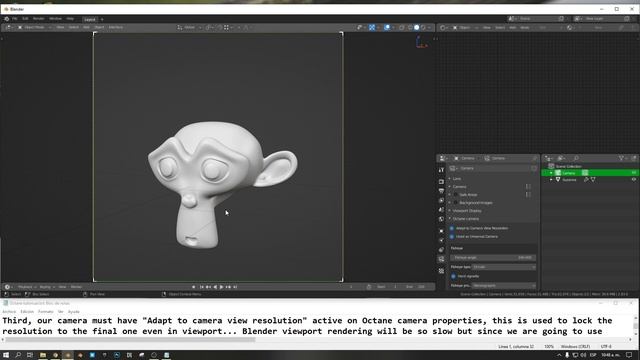Toggle the Hard vignette checkbox
The image size is (640, 360).
(x=453, y=276)
